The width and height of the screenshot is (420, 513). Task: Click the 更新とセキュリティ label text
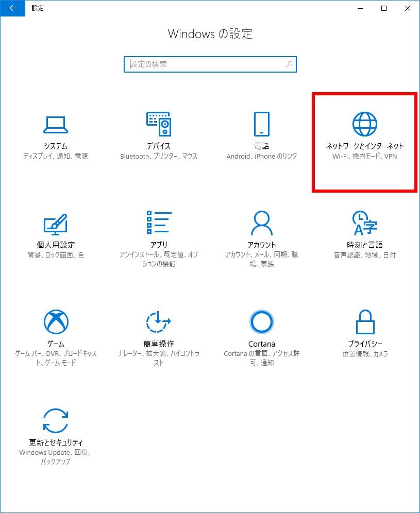pyautogui.click(x=56, y=442)
